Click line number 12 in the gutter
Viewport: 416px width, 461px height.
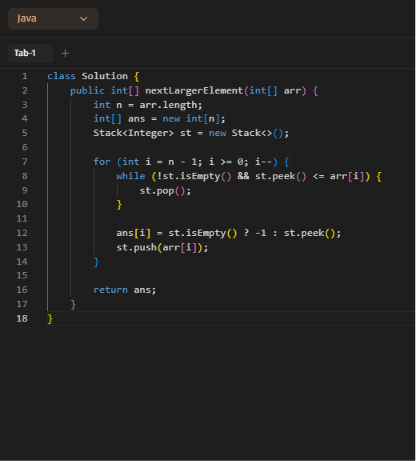22,233
